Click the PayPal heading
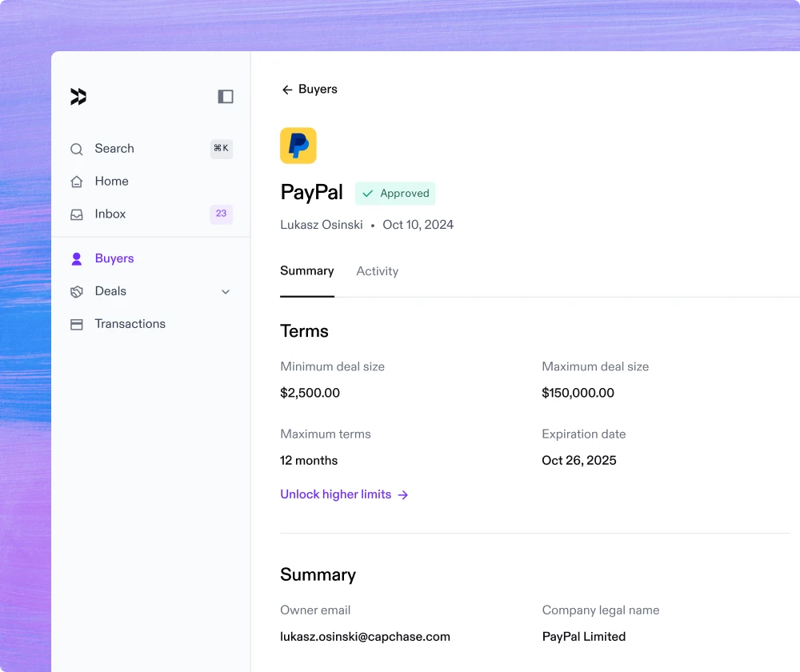Screen dimensions: 800x672 tap(312, 193)
